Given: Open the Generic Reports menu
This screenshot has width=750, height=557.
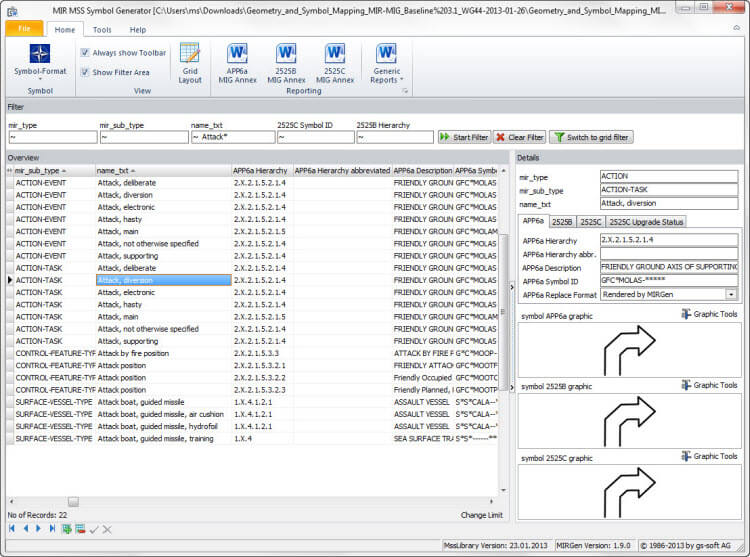Looking at the screenshot, I should [x=386, y=63].
